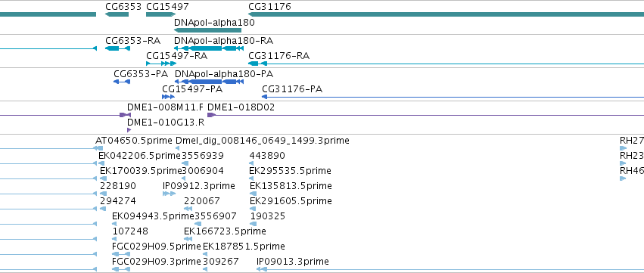Select the DNApol-alpha180 gene bar

point(208,30)
